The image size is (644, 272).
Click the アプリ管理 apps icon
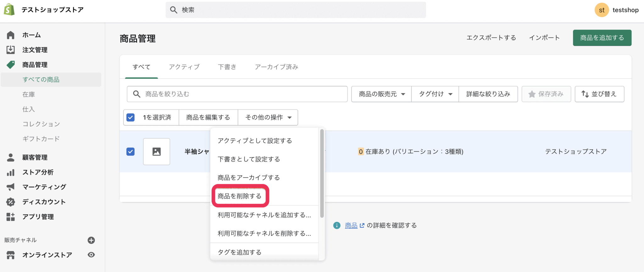[11, 217]
